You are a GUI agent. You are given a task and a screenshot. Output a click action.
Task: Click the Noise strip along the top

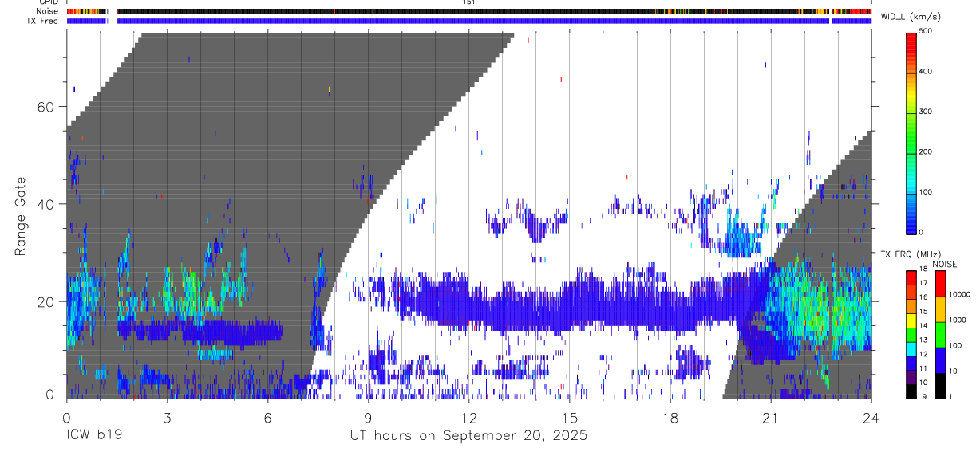[469, 12]
